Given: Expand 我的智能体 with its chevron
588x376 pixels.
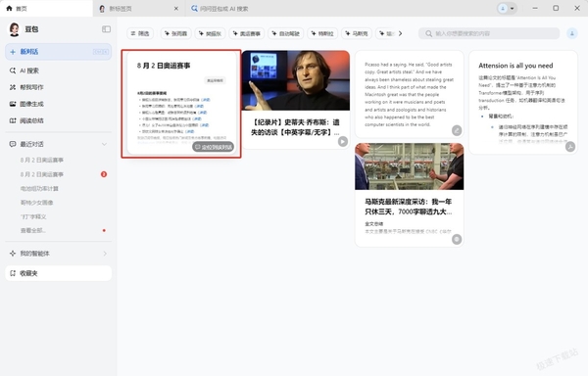Looking at the screenshot, I should [105, 254].
